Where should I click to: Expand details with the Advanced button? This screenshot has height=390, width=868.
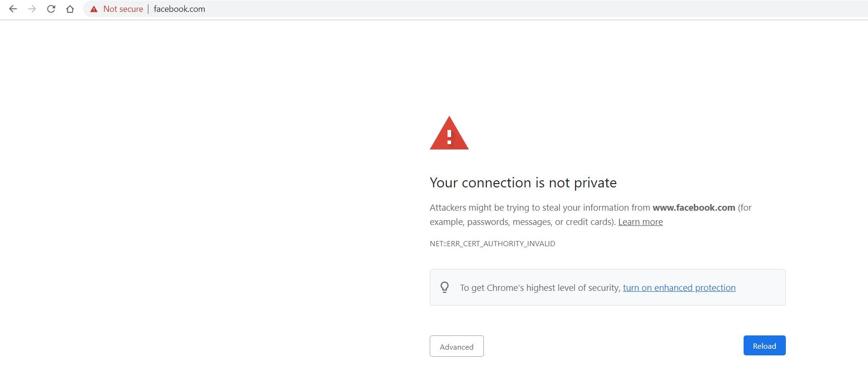(x=457, y=346)
